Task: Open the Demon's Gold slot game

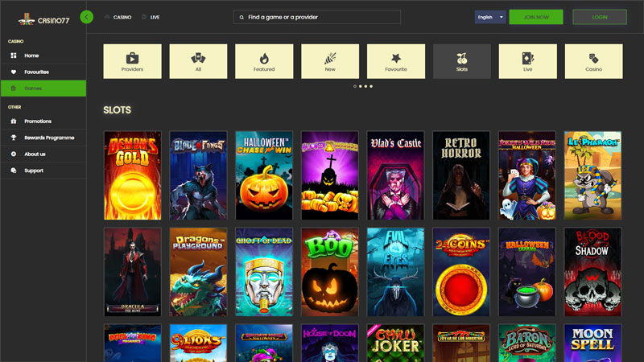Action: coord(133,175)
